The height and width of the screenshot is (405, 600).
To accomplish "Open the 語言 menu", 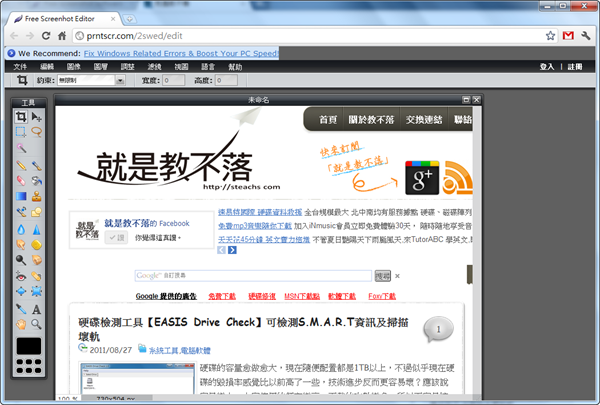I will [x=208, y=67].
